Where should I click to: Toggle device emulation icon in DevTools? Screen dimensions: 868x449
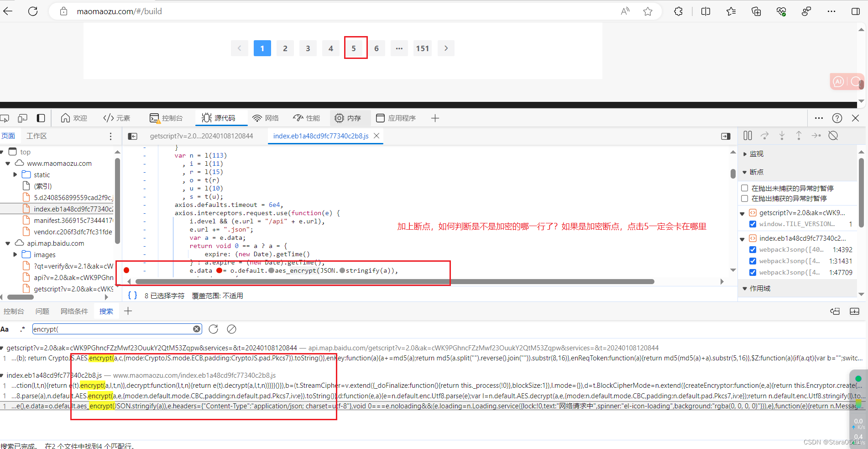coord(22,118)
